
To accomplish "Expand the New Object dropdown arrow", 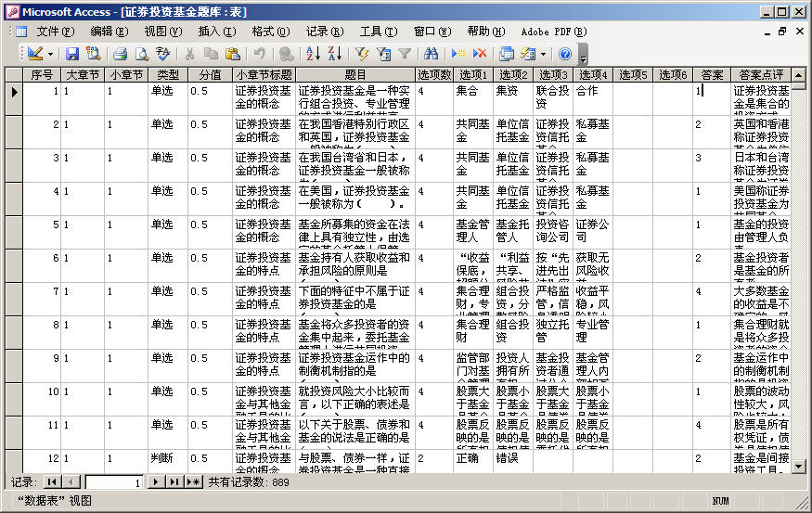I will click(x=543, y=53).
